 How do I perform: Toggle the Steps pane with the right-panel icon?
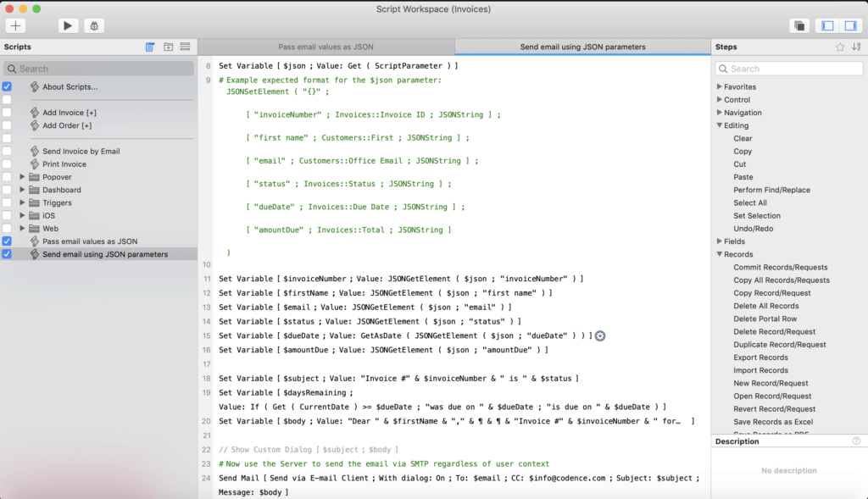[850, 25]
